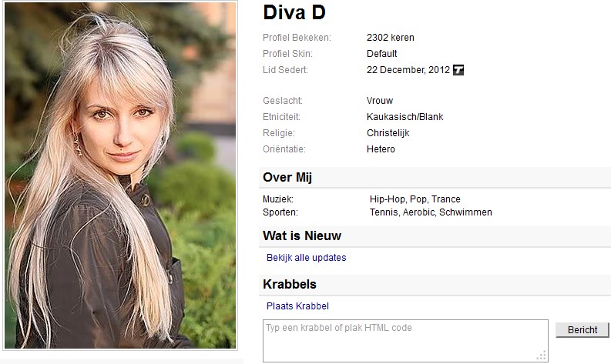Viewport: 611px width, 364px height.
Task: Click the Vrouw gender value
Action: pyautogui.click(x=380, y=101)
